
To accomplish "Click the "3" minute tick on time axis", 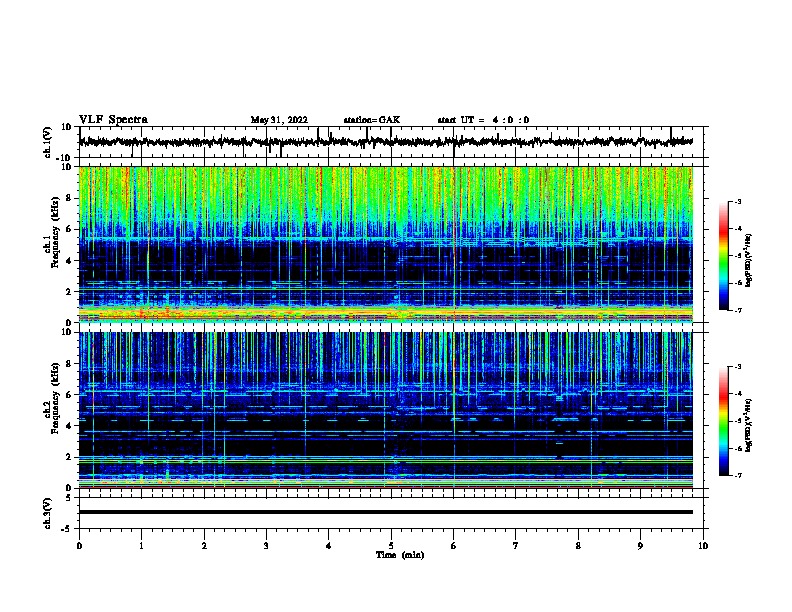I will pyautogui.click(x=266, y=546).
